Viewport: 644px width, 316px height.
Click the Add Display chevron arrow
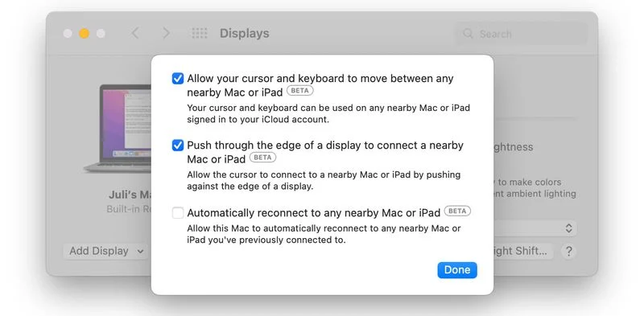tap(140, 251)
